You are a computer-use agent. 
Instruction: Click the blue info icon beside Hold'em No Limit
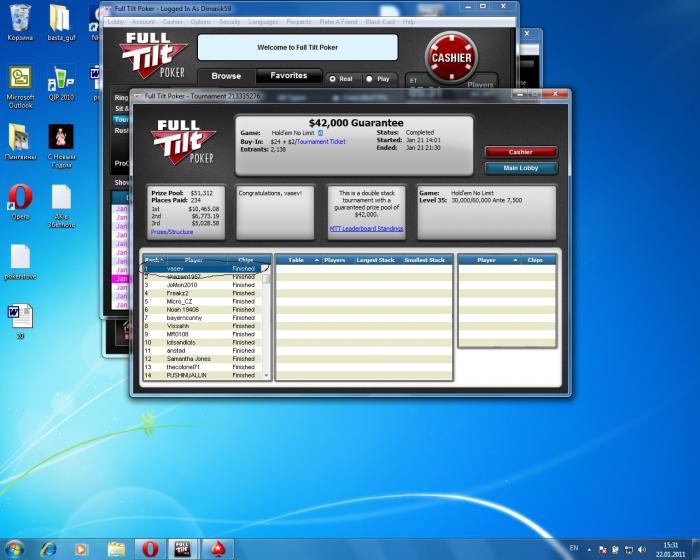coord(320,132)
